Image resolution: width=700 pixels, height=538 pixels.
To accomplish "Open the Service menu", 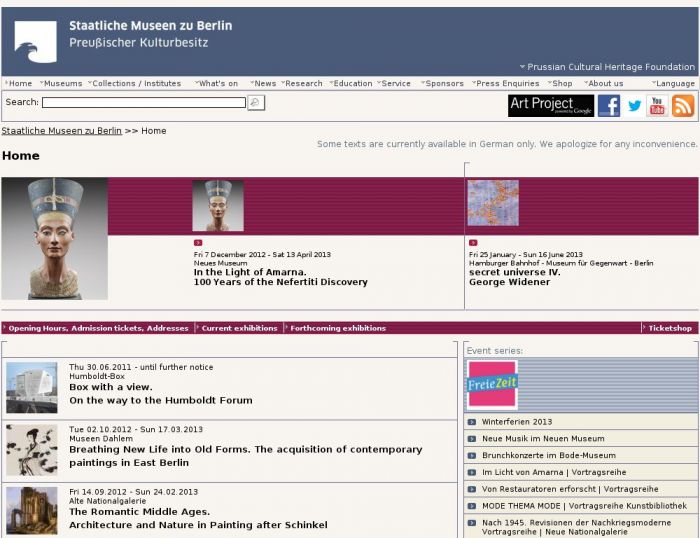I will click(x=394, y=83).
